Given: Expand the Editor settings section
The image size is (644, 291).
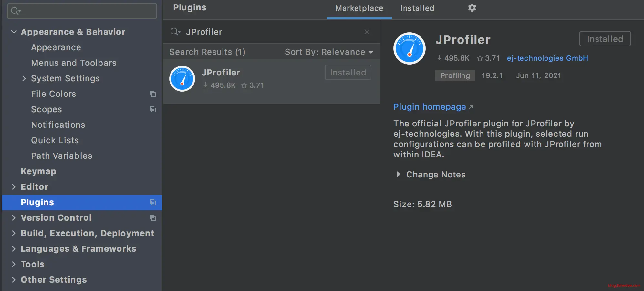Looking at the screenshot, I should [14, 187].
